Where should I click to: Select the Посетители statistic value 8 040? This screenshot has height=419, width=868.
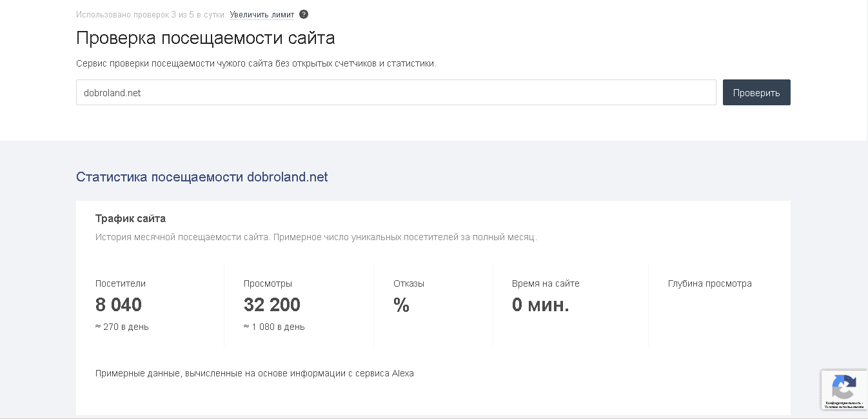point(117,305)
